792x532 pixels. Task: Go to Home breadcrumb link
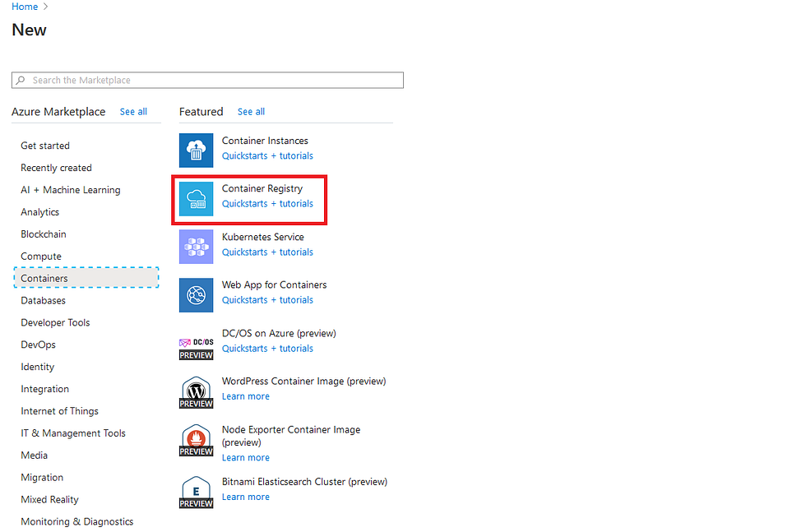(25, 7)
